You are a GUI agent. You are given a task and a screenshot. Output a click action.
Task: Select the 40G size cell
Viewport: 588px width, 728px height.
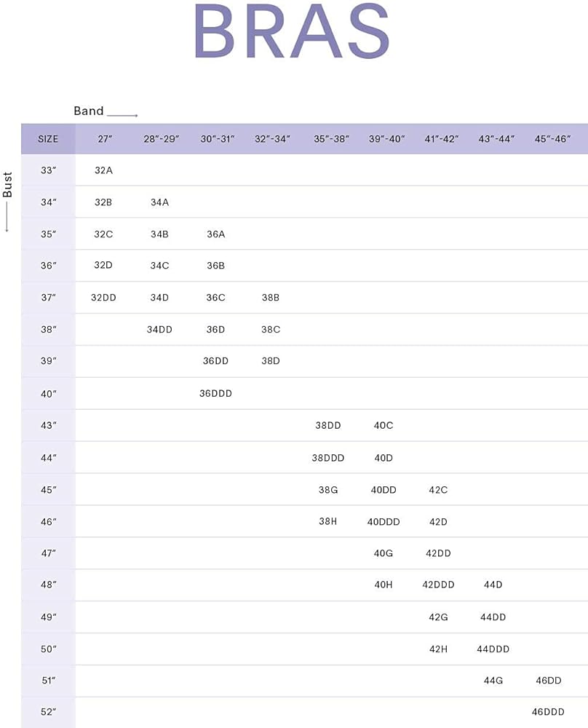point(384,553)
